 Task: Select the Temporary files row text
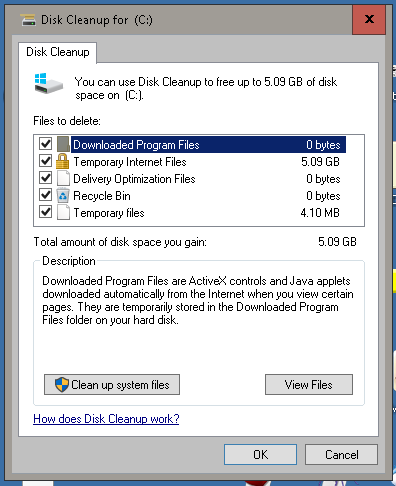point(109,213)
